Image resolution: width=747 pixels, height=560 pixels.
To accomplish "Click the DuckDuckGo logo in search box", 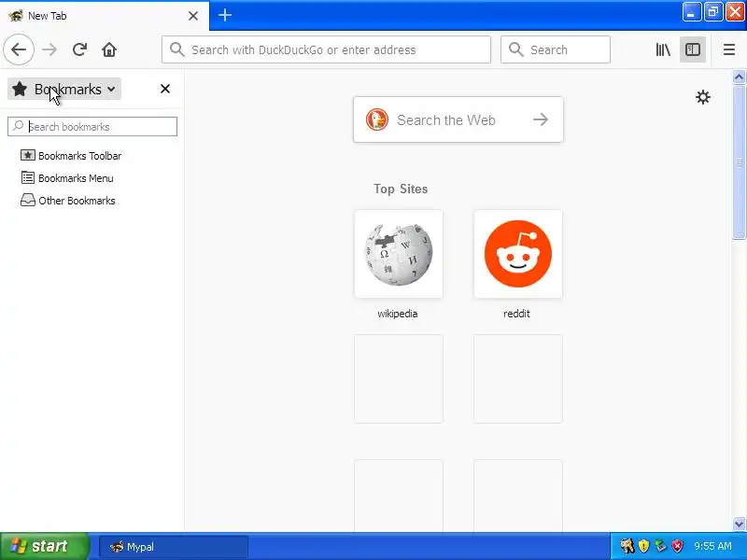I will [x=377, y=119].
